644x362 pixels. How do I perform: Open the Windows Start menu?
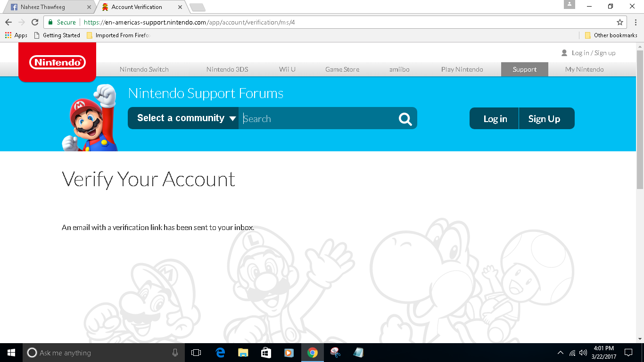point(11,353)
